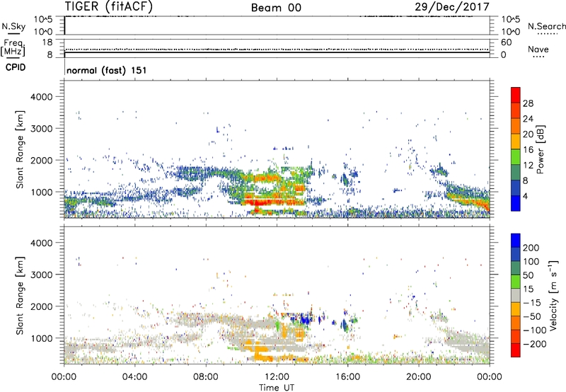Screen dimensions: 566x392
Task: Pick the red top segment of the power color bar
Action: (516, 95)
